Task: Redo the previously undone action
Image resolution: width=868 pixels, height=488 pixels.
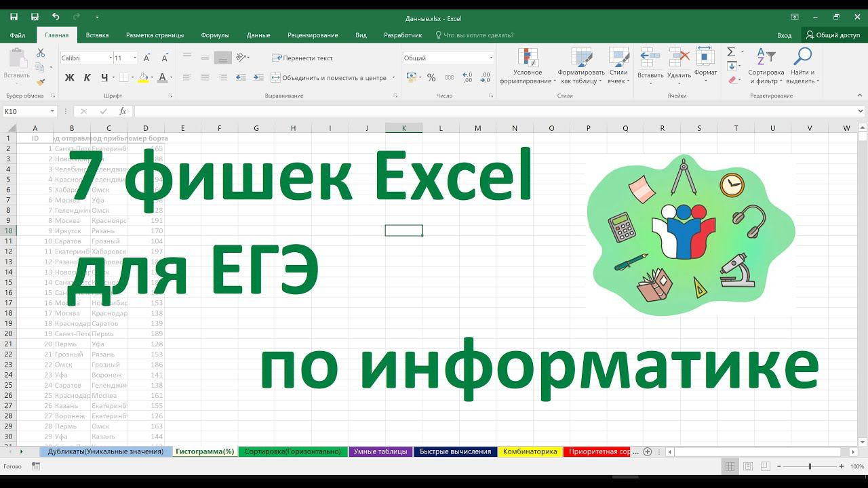Action: tap(77, 17)
